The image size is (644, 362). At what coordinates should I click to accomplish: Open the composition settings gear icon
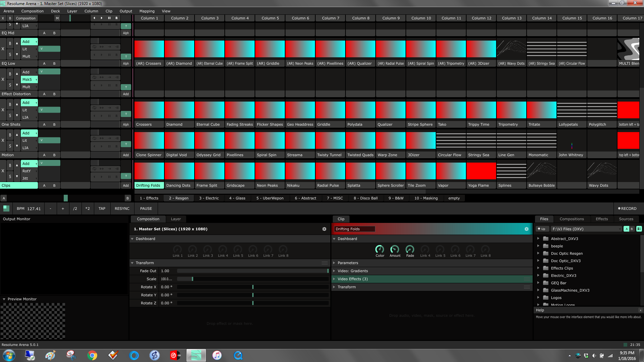[324, 229]
